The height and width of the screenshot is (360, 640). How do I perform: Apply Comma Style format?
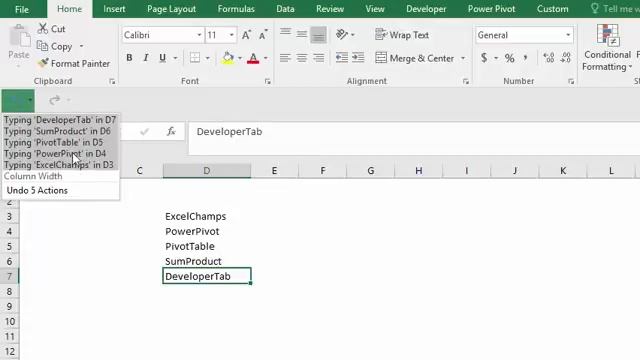coord(526,58)
